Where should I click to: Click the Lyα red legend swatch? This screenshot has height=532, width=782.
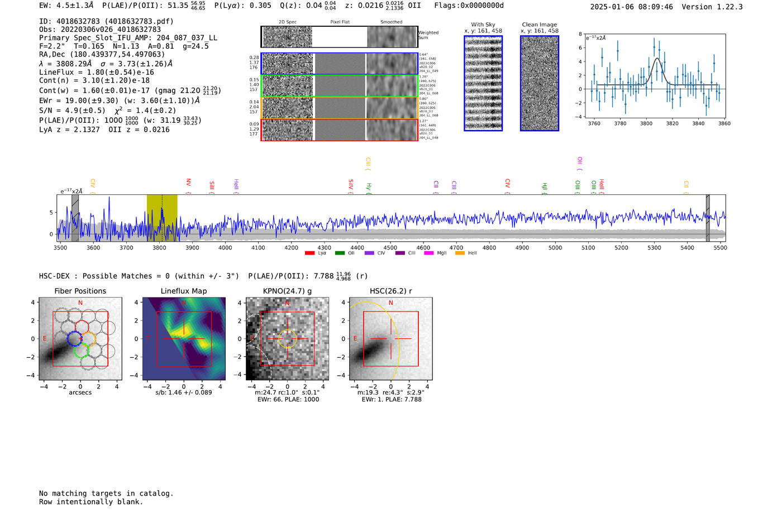309,253
